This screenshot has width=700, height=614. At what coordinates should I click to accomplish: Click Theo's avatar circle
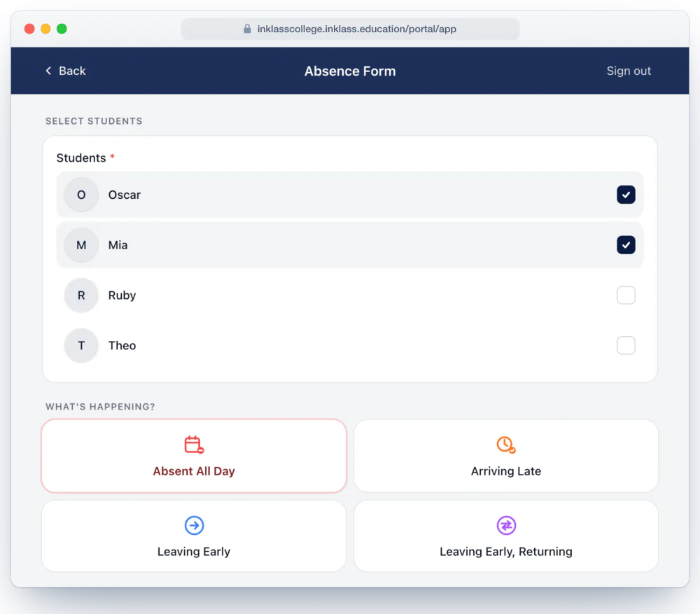pos(81,346)
